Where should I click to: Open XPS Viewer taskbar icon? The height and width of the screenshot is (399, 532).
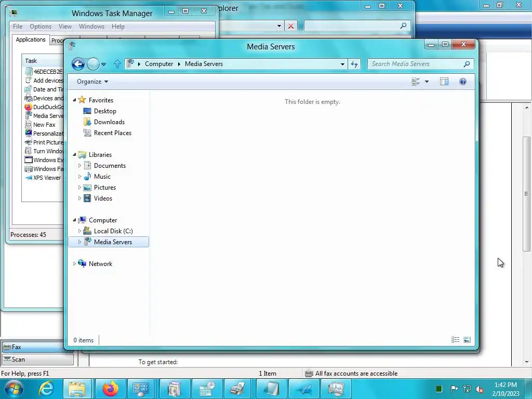point(304,389)
